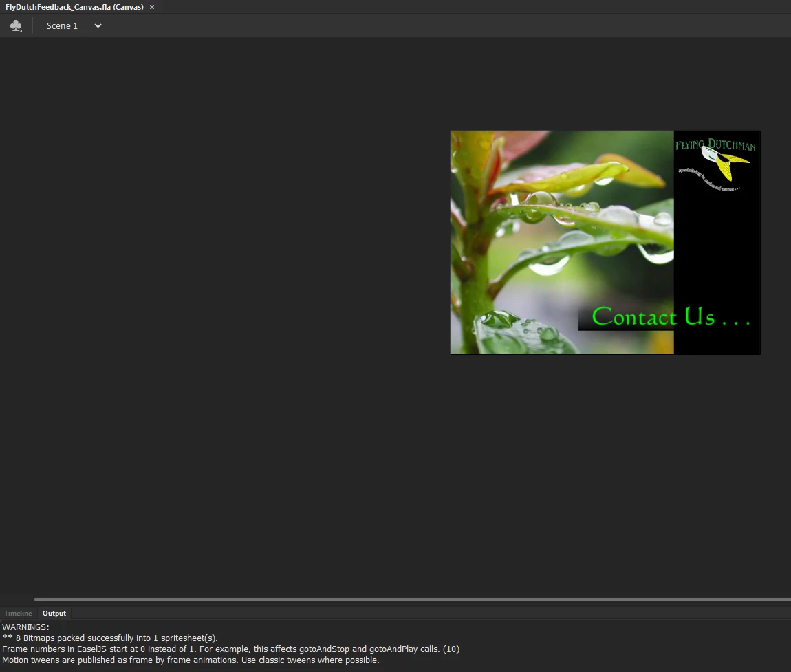Open the Scene 1 dropdown chevron
The width and height of the screenshot is (791, 672).
pyautogui.click(x=98, y=25)
